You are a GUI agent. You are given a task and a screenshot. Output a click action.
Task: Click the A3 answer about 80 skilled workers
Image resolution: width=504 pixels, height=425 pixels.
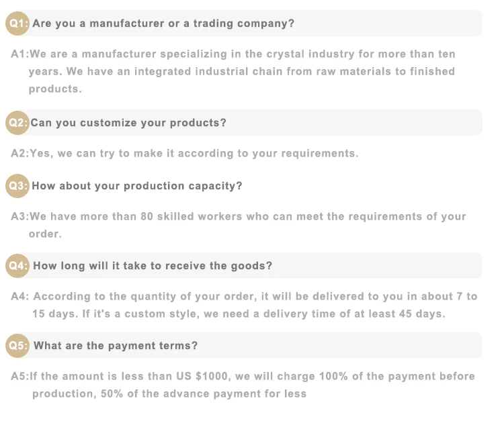[x=238, y=225]
